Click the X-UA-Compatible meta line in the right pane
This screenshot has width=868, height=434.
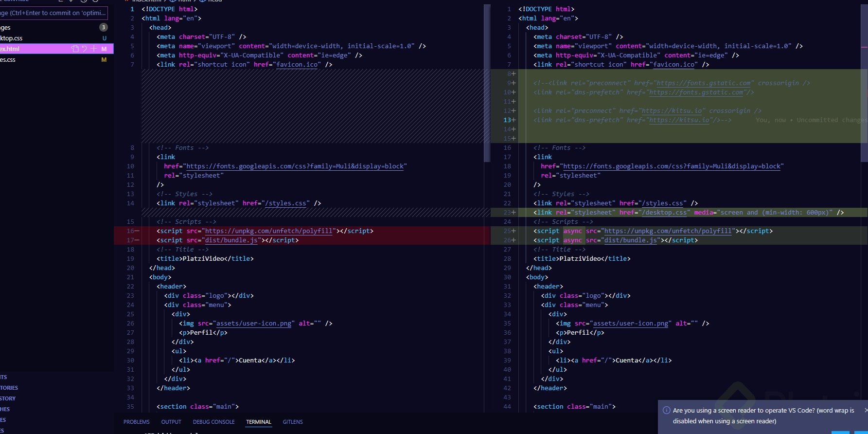tap(636, 55)
